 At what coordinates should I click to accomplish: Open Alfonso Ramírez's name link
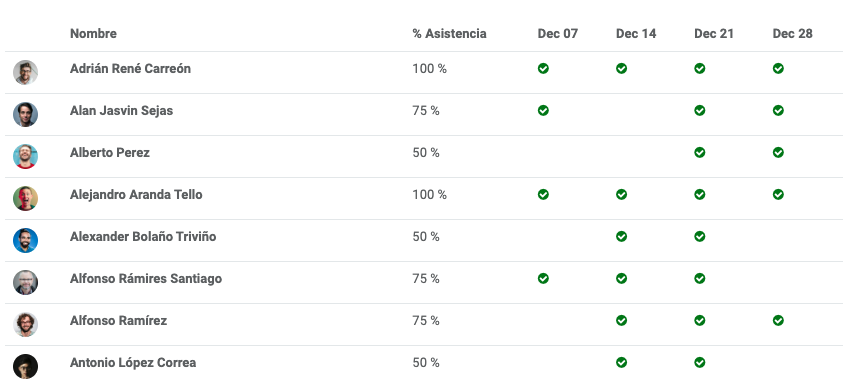click(x=118, y=320)
